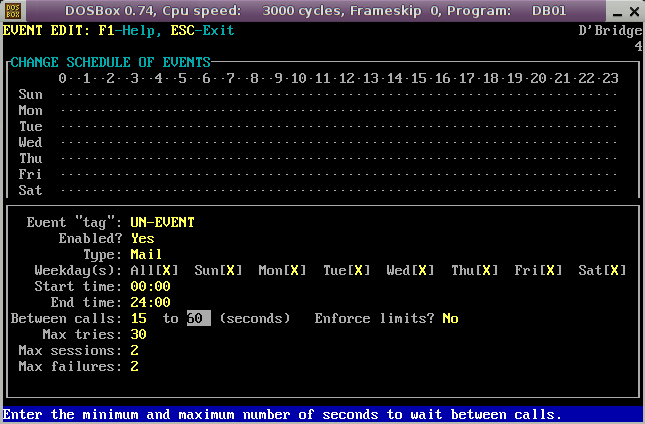The width and height of the screenshot is (645, 424).
Task: Select the Max tries value 30
Action: (x=138, y=334)
